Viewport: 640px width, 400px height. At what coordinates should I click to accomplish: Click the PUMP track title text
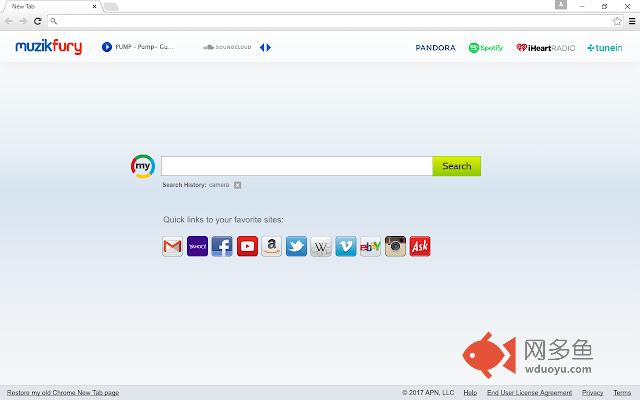point(144,47)
